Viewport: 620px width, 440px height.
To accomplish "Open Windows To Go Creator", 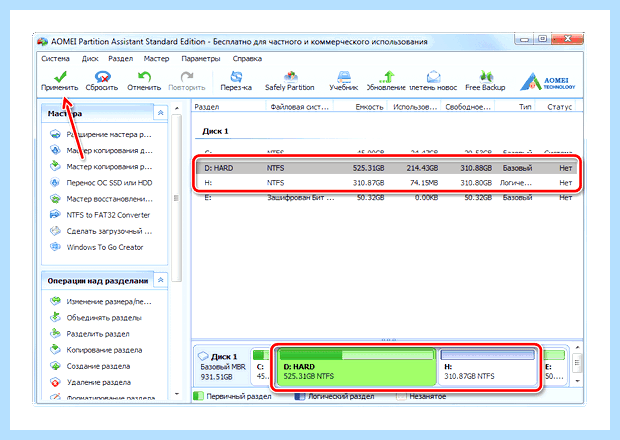I will pyautogui.click(x=96, y=247).
